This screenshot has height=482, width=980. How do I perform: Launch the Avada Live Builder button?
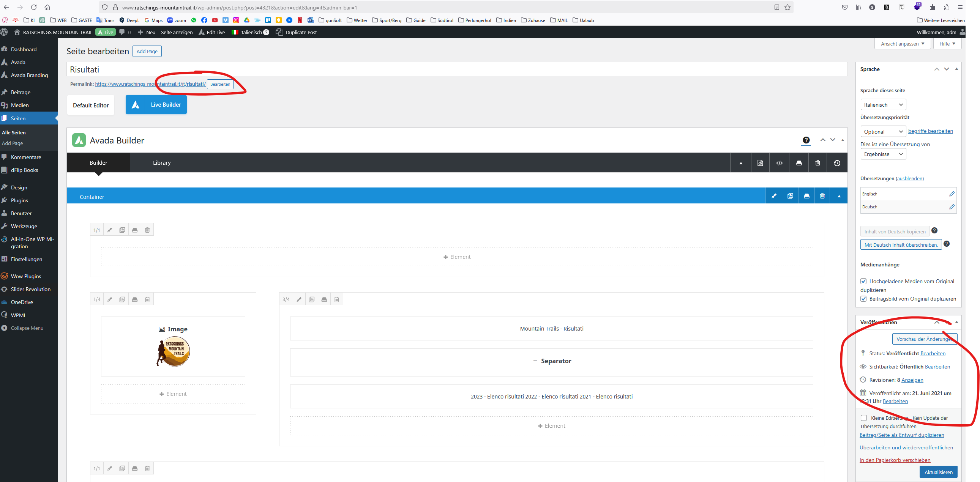[156, 105]
